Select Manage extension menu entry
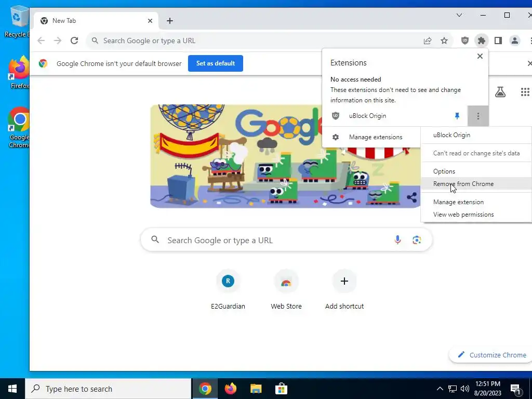532x399 pixels. pyautogui.click(x=476, y=202)
